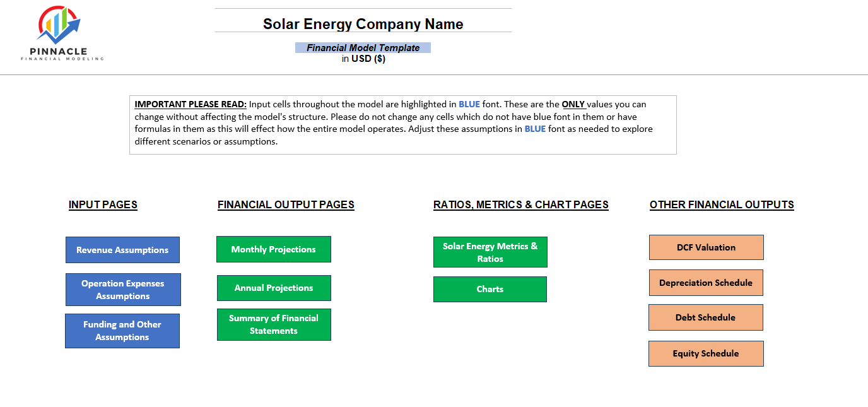Click the RATIOS, METRICS & CHART PAGES heading
868x407 pixels.
[x=520, y=204]
